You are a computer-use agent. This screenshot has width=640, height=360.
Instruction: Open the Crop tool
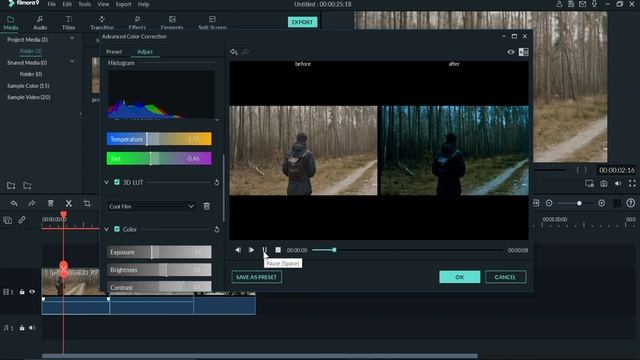pos(87,203)
